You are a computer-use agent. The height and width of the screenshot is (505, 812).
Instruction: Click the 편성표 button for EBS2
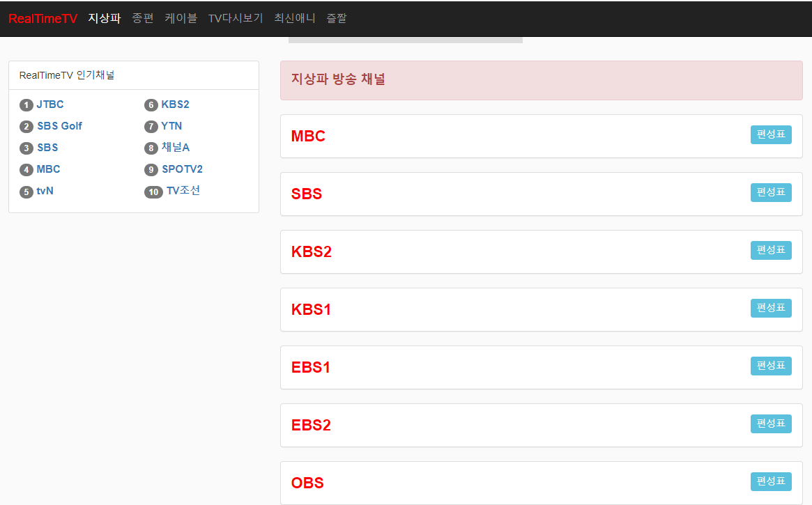pyautogui.click(x=771, y=424)
